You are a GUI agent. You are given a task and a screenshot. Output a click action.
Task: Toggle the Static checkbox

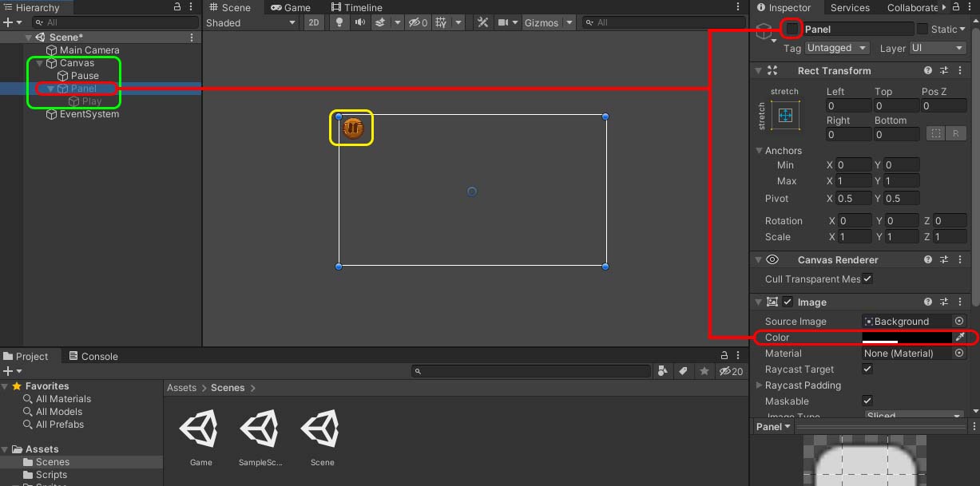tap(922, 30)
